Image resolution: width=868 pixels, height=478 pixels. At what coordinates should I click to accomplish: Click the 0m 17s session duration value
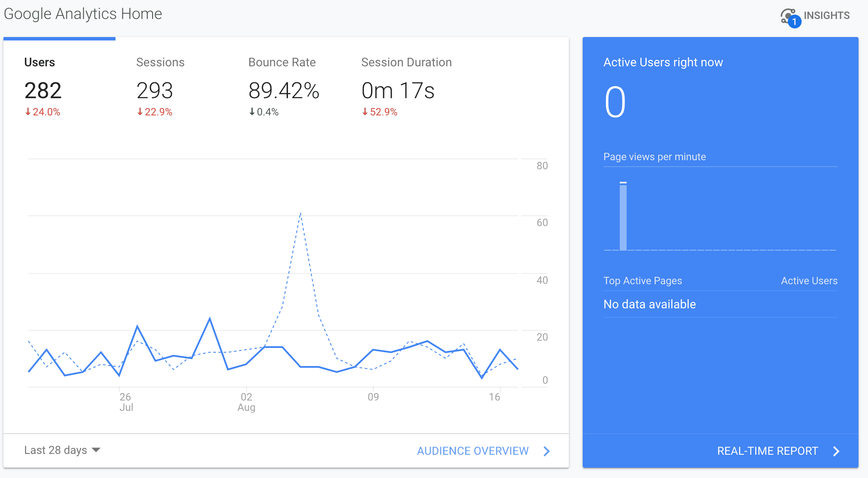(x=398, y=91)
